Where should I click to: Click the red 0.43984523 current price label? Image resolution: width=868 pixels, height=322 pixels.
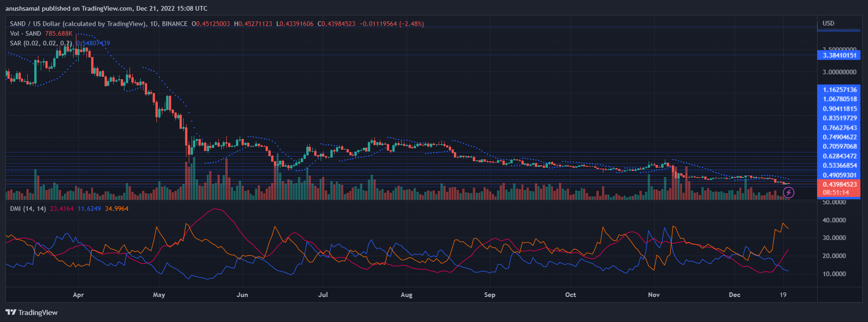point(839,184)
